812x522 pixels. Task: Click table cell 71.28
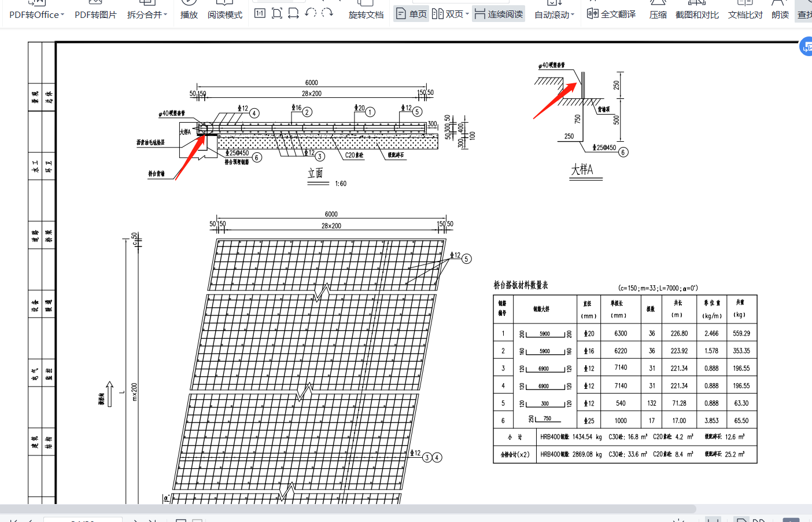pyautogui.click(x=679, y=403)
